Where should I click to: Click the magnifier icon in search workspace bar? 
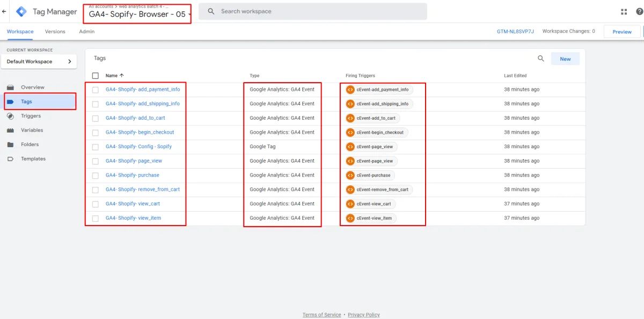pos(211,11)
